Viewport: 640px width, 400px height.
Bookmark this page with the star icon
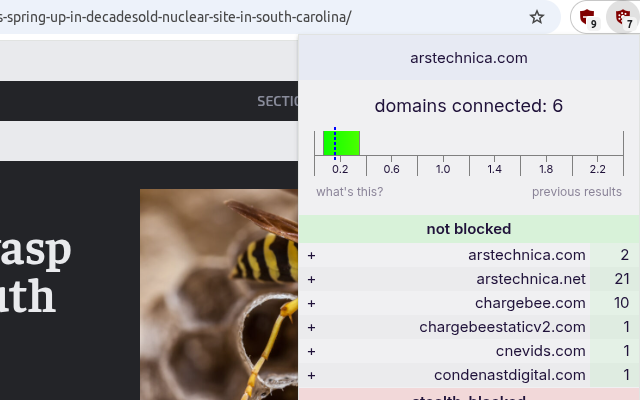point(537,17)
